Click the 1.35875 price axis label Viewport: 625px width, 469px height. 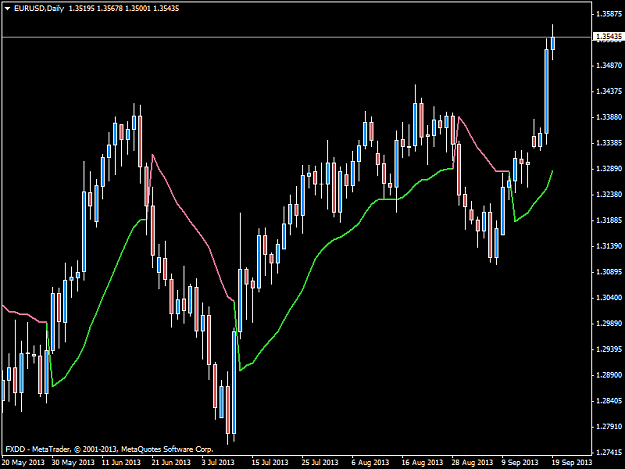(609, 14)
